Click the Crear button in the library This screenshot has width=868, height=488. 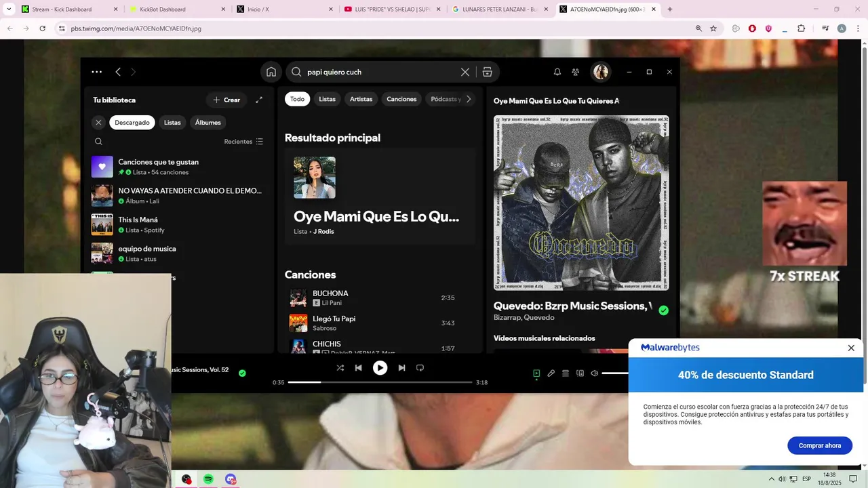226,100
